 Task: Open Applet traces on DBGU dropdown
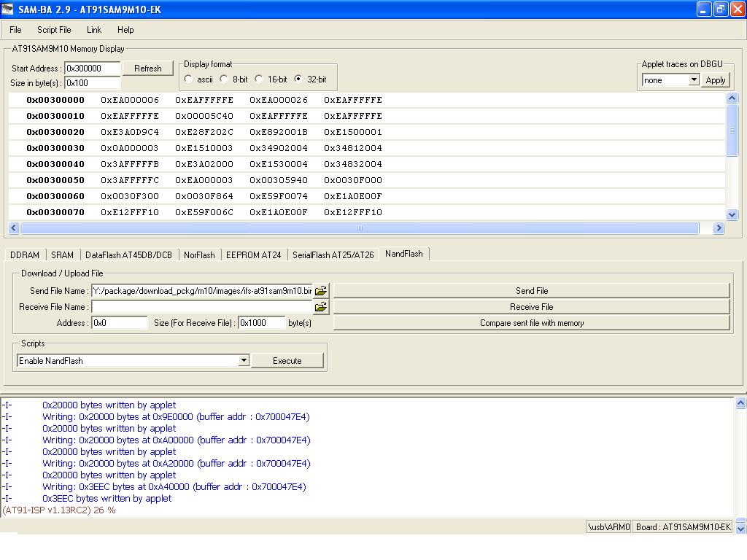(693, 80)
